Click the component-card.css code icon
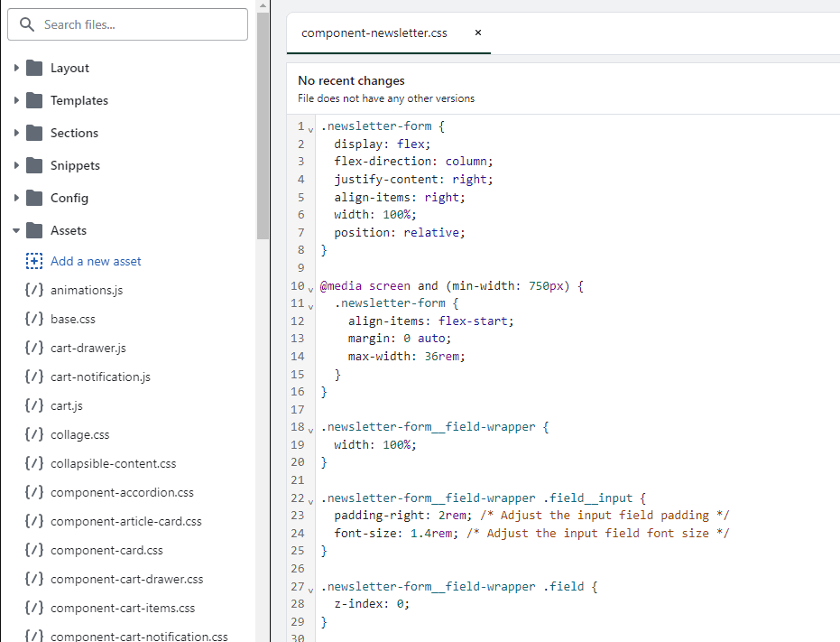This screenshot has height=642, width=840. tap(34, 550)
